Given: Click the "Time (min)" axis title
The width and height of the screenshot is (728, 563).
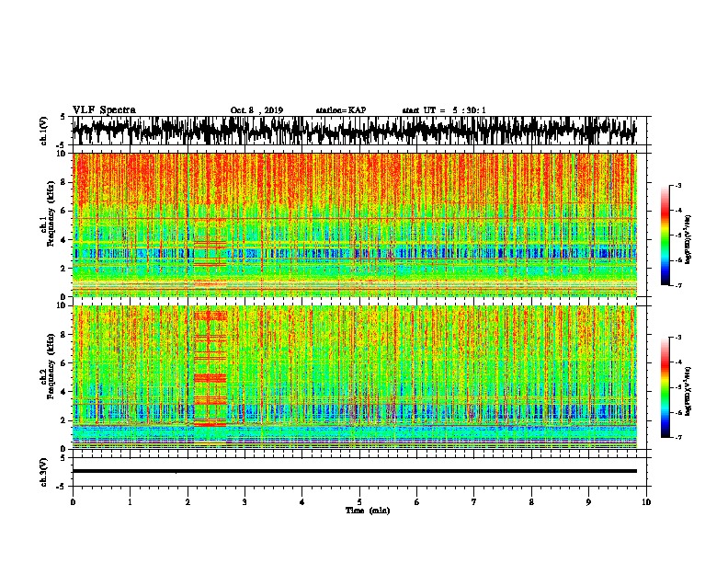Looking at the screenshot, I should point(368,511).
